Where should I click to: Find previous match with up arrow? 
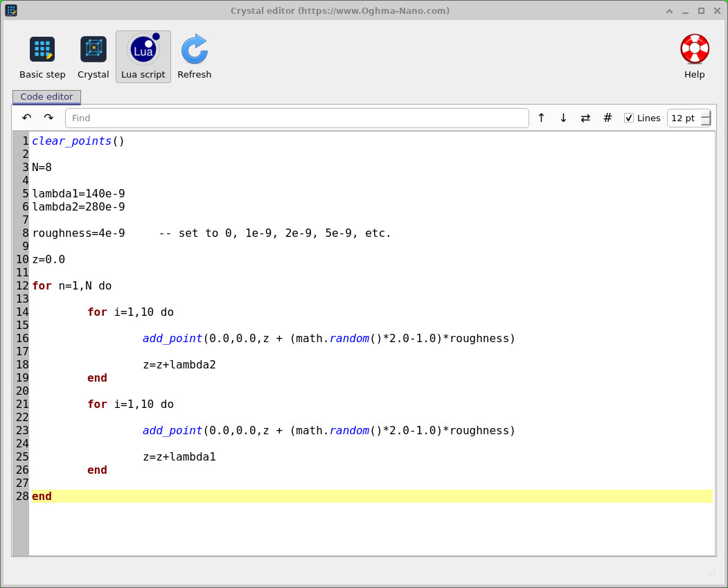coord(542,118)
